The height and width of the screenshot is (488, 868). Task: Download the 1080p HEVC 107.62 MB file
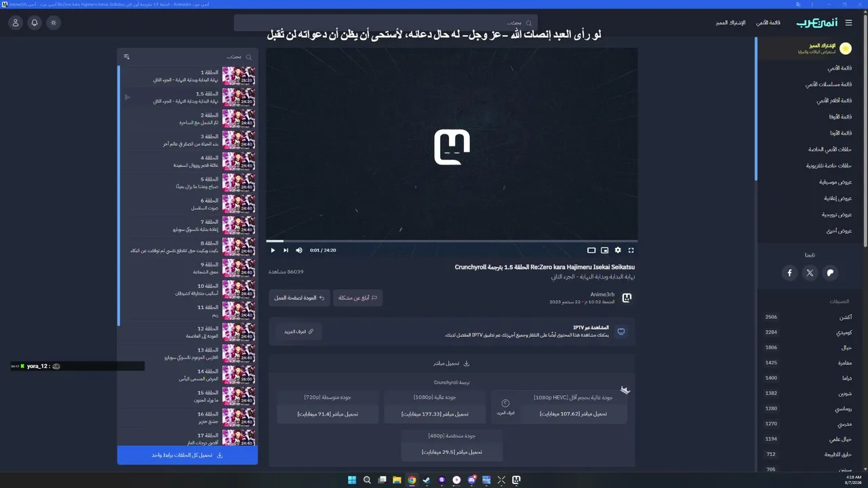573,413
